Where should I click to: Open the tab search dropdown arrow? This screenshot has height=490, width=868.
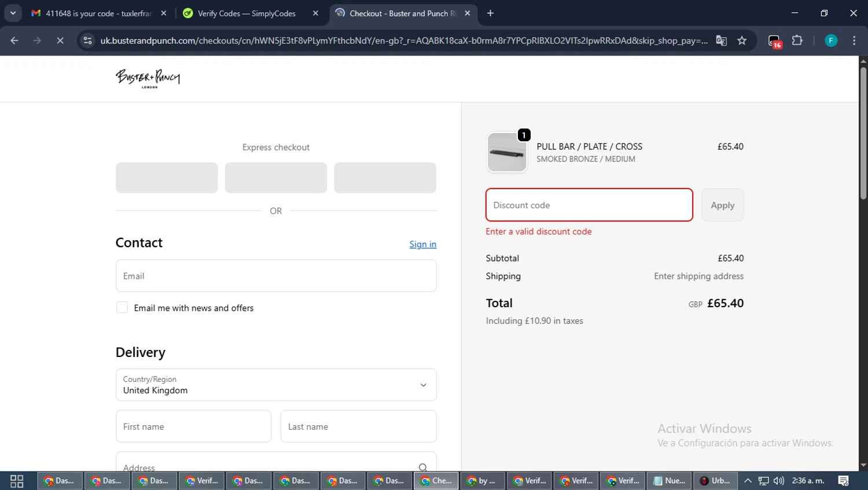click(13, 13)
